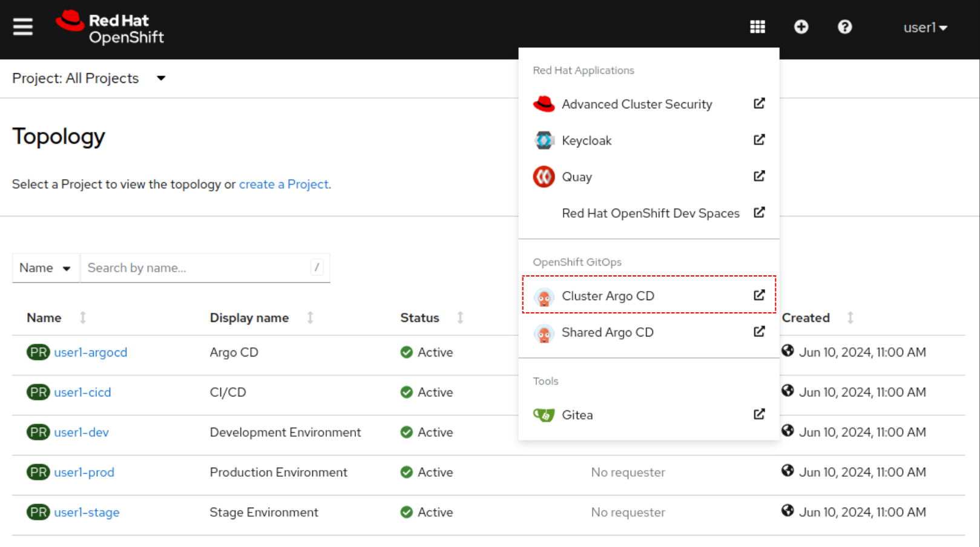
Task: Click the PR badge of user1-dev
Action: (x=38, y=432)
